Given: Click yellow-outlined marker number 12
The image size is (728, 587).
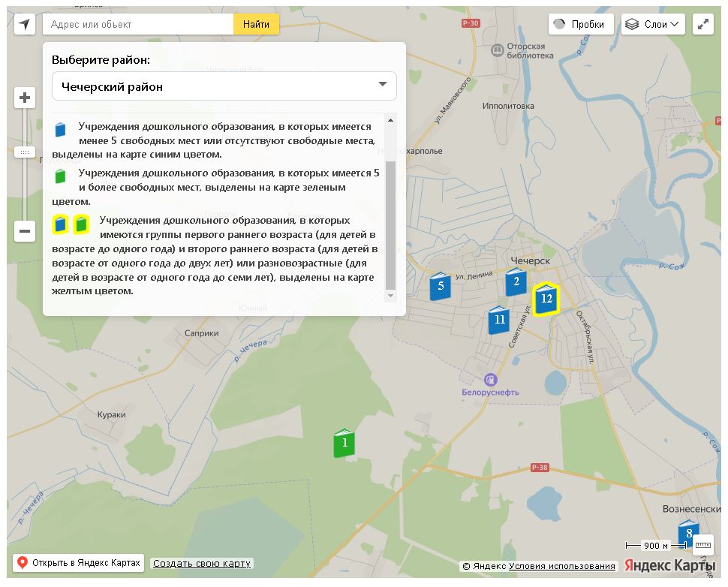Looking at the screenshot, I should [546, 299].
